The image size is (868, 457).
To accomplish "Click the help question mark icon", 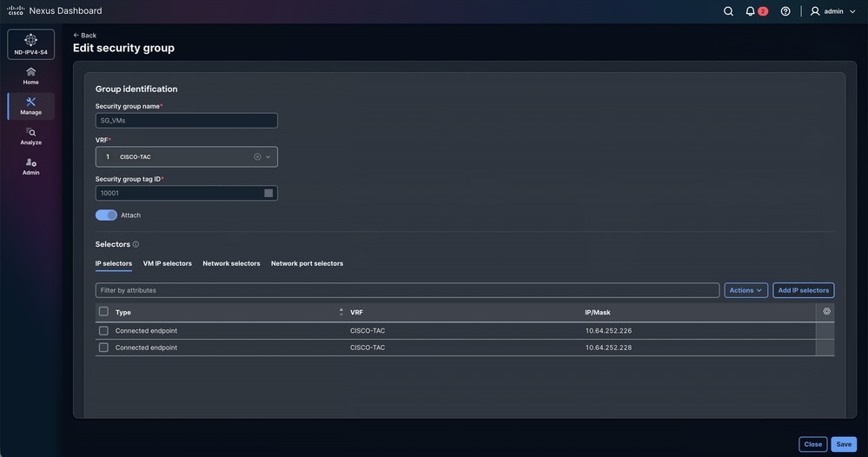I will click(785, 11).
